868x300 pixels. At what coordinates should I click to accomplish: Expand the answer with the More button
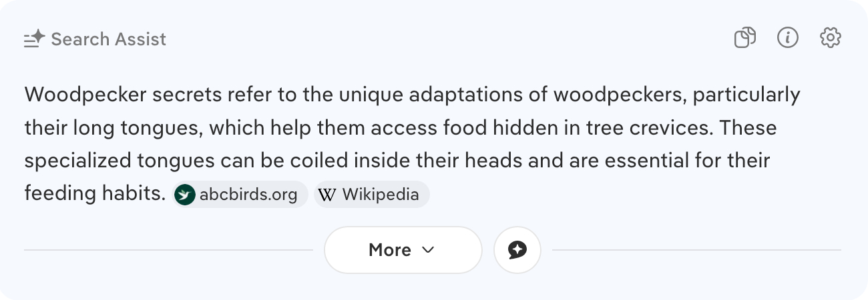(403, 250)
